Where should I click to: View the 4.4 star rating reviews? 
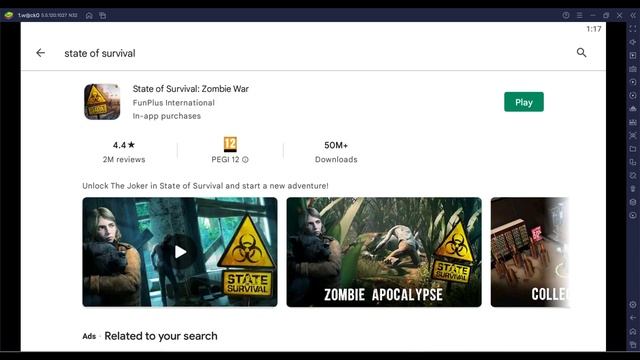[124, 151]
